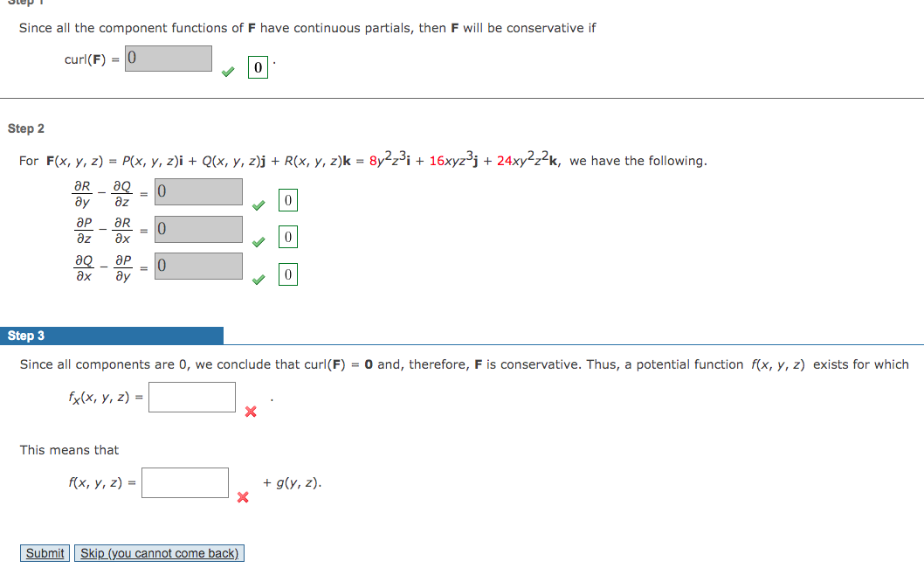Select the gray 0 answer box for ∂P/∂z − ∂R/∂x
Viewport: 924px width, 575px height.
coord(197,229)
